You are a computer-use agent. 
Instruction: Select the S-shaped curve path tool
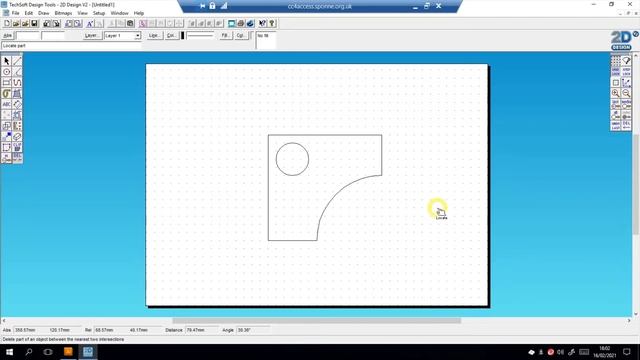click(x=17, y=82)
